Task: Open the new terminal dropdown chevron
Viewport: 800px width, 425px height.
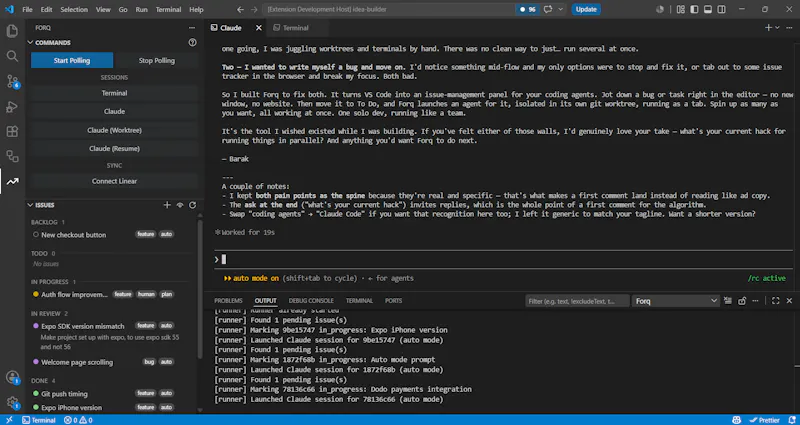Action: 778,28
